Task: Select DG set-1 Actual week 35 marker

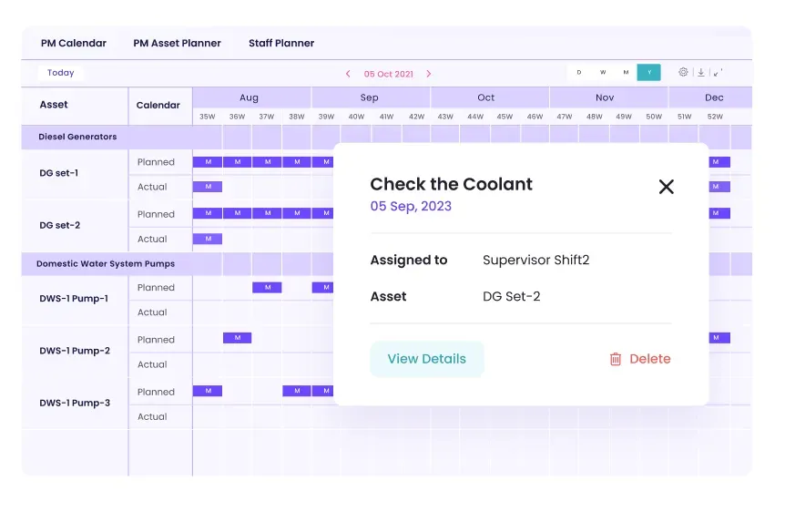Action: coord(208,187)
